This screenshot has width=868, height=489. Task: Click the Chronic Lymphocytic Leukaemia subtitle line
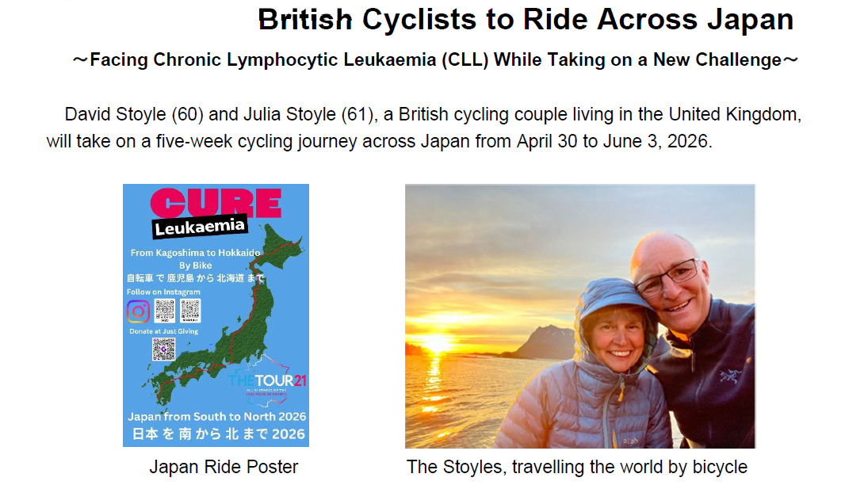point(435,61)
